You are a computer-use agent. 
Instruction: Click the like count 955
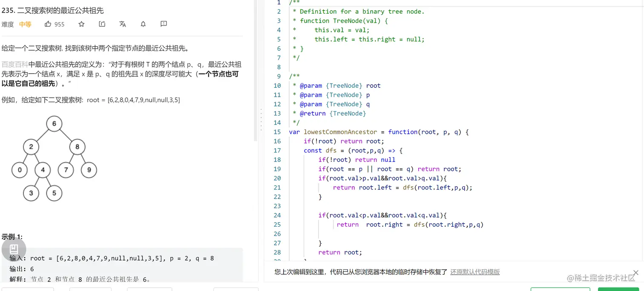point(59,24)
